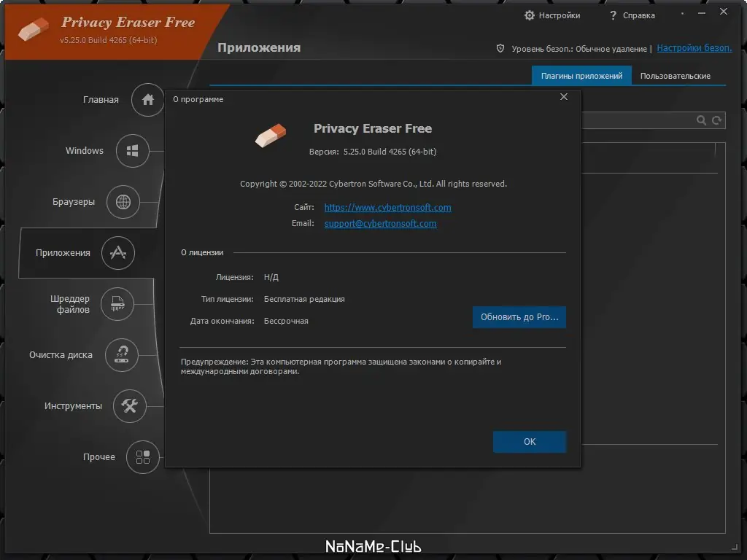747x560 pixels.
Task: Select the Главная menu label
Action: (x=101, y=99)
